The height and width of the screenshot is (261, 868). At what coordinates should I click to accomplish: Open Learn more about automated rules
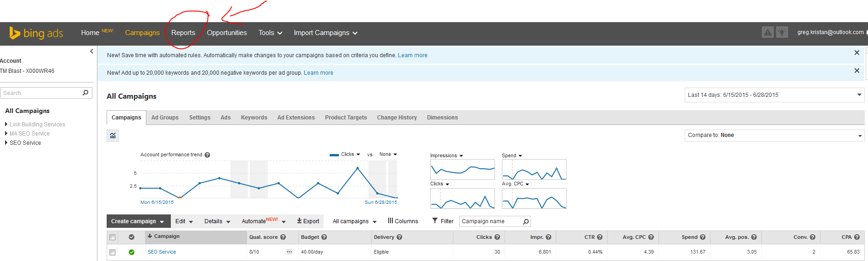[x=412, y=55]
